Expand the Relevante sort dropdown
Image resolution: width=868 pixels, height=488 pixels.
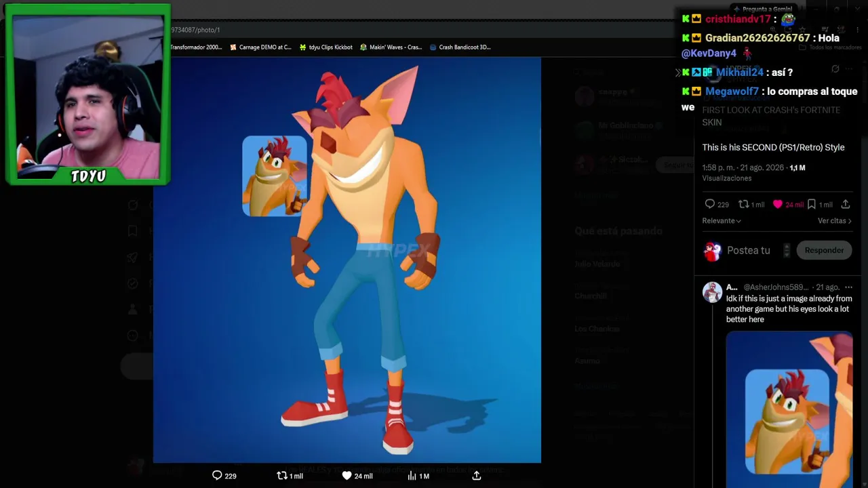point(722,221)
